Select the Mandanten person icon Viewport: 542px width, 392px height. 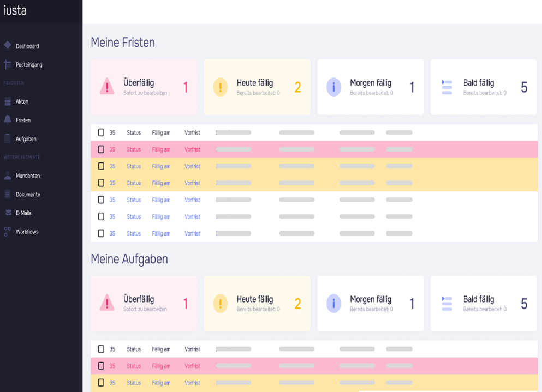(x=8, y=176)
